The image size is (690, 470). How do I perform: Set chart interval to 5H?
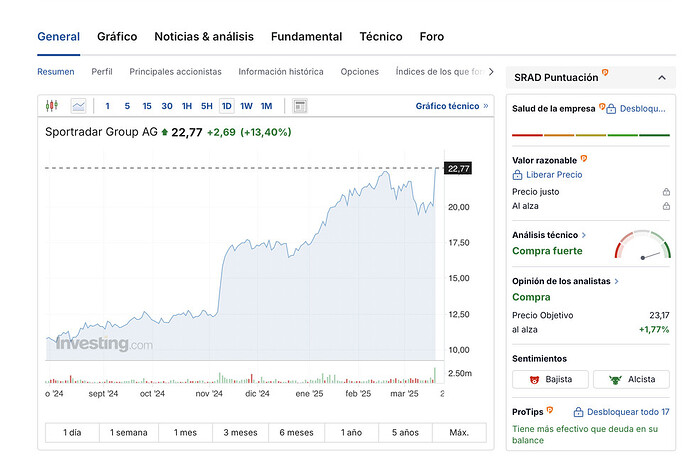(x=207, y=106)
